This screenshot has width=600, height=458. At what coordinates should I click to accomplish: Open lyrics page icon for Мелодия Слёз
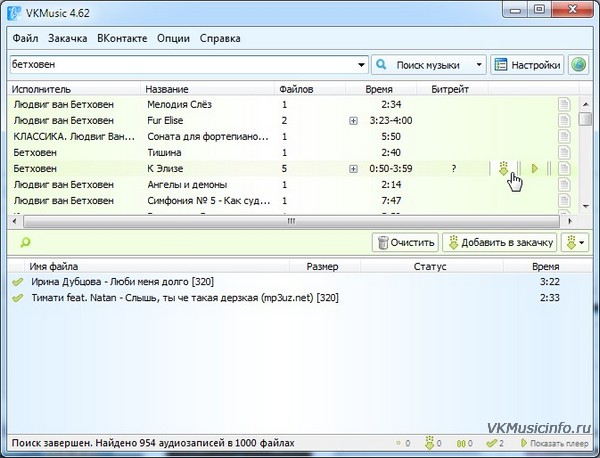point(564,104)
